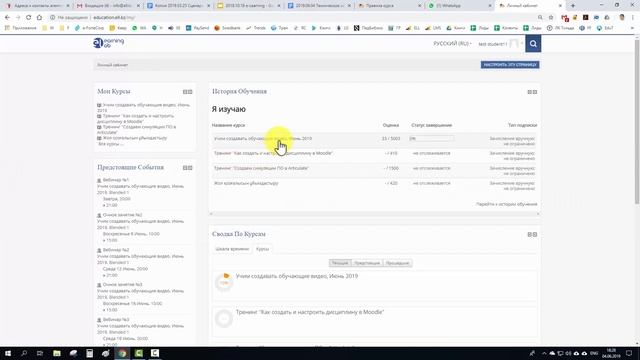Open Тренинг Moodle course in learning history table

[x=273, y=153]
